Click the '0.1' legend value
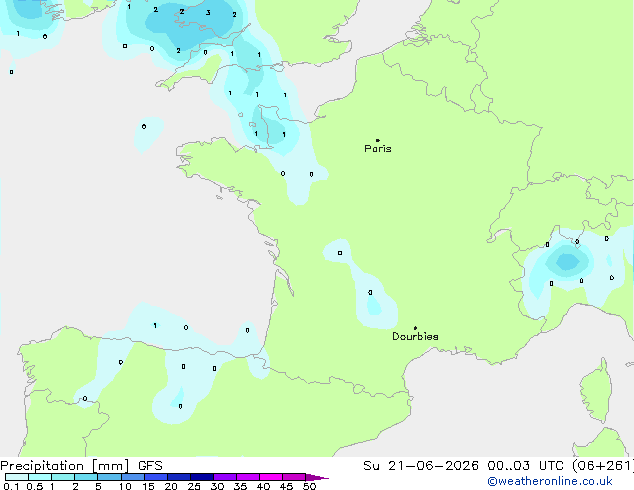 pos(11,486)
